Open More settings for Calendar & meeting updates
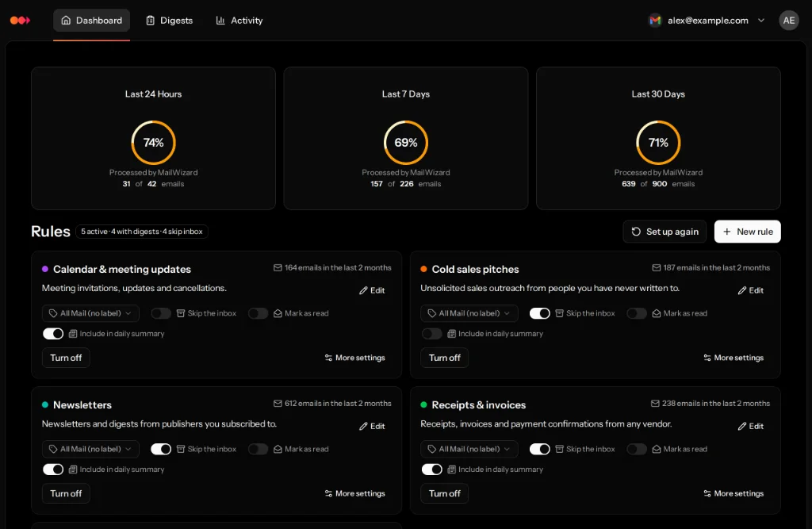 354,358
